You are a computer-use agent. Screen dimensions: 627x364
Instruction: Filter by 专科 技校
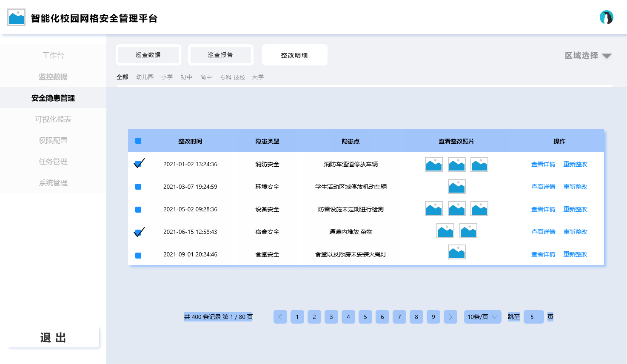click(233, 77)
